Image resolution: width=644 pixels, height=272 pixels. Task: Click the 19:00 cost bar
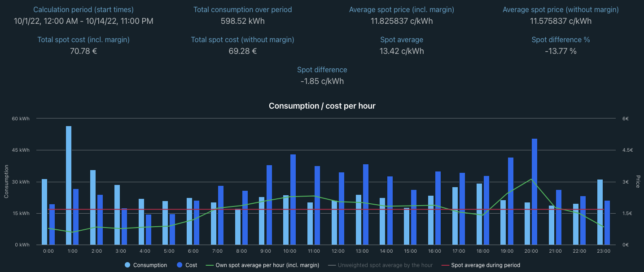tap(511, 201)
